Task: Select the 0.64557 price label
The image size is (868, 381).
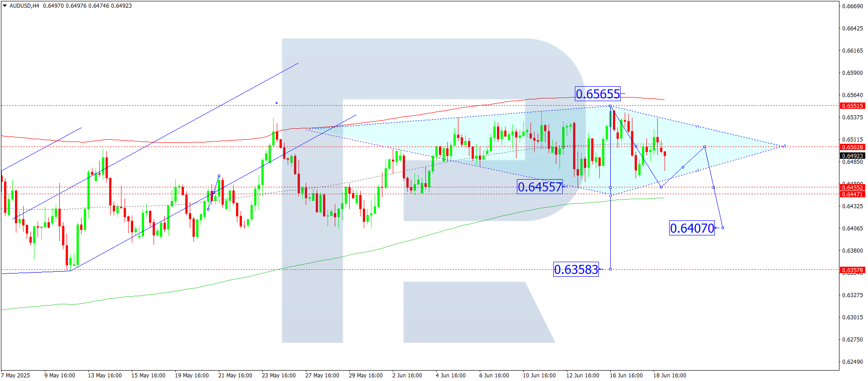Action: pyautogui.click(x=540, y=187)
